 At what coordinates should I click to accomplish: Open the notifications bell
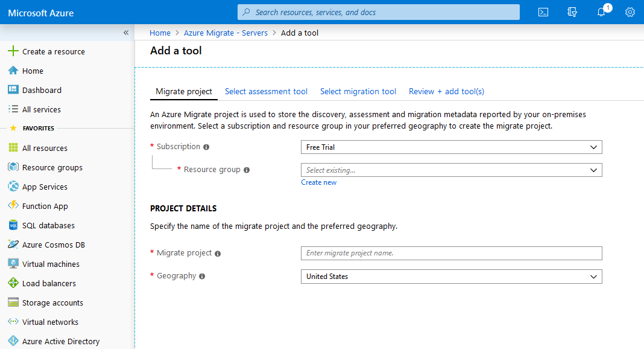coord(601,12)
